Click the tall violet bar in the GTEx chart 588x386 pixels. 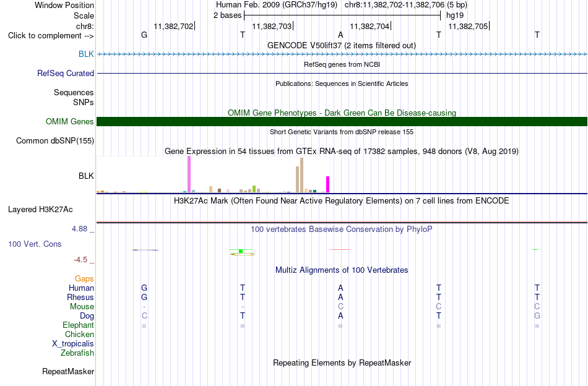coord(189,174)
